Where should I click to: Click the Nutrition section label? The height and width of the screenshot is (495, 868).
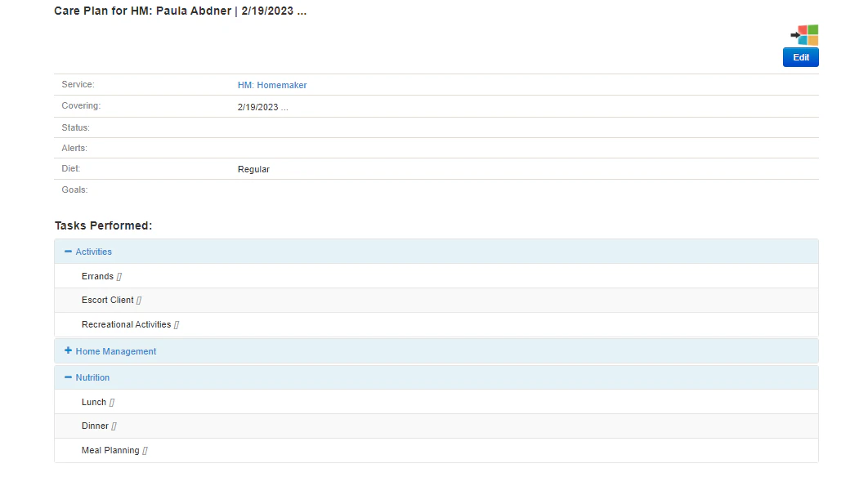pyautogui.click(x=92, y=377)
